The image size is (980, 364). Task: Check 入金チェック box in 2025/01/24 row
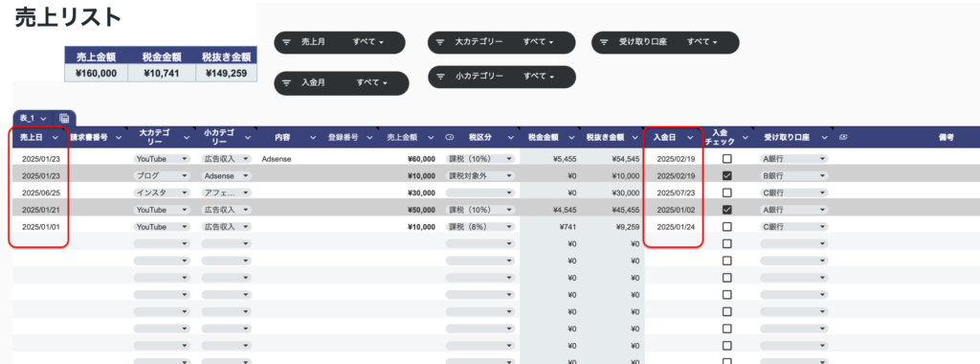tap(727, 226)
